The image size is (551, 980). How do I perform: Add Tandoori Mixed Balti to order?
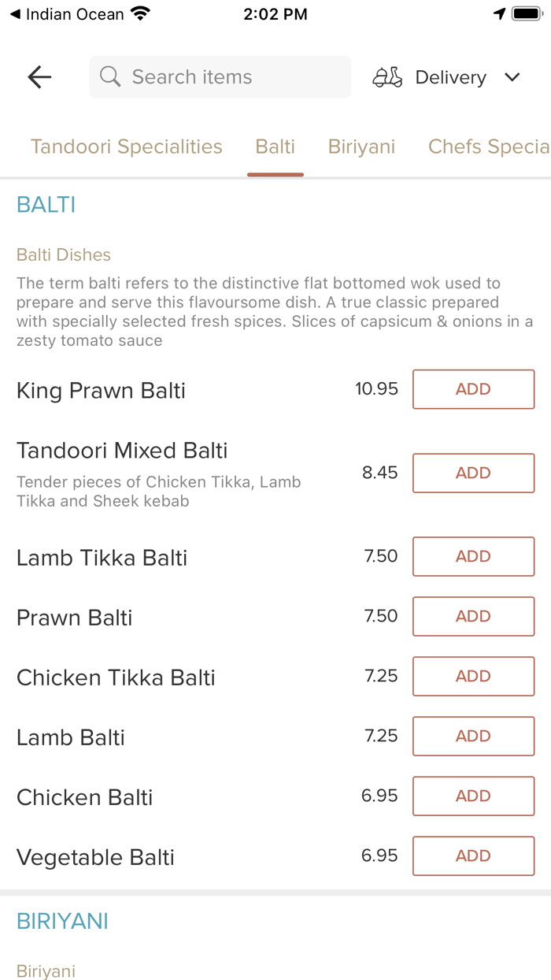coord(473,473)
